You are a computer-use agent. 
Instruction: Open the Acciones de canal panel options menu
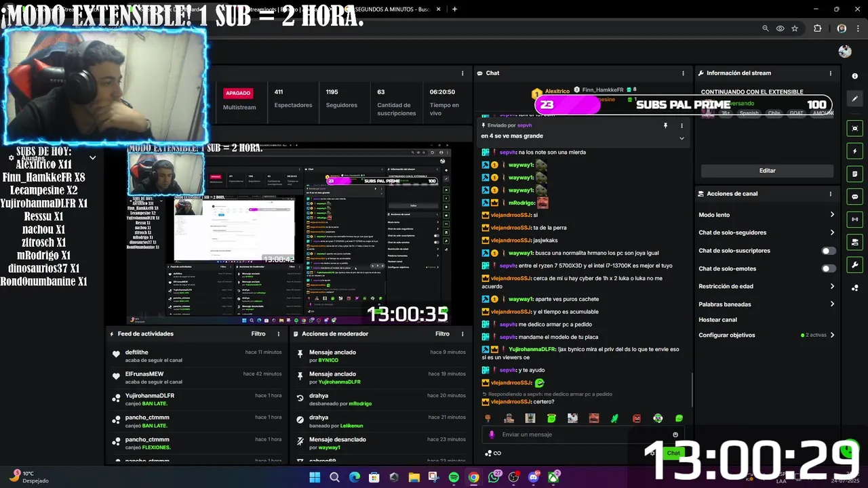click(830, 194)
